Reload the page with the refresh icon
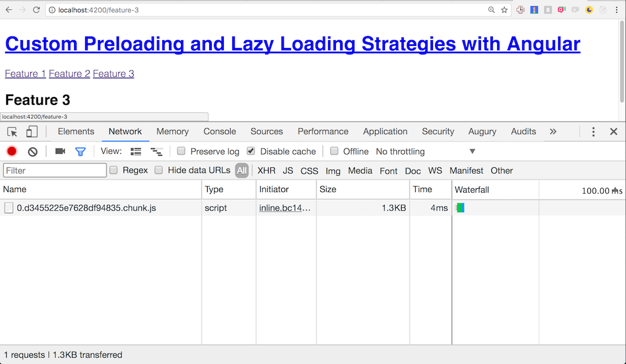 pos(36,10)
